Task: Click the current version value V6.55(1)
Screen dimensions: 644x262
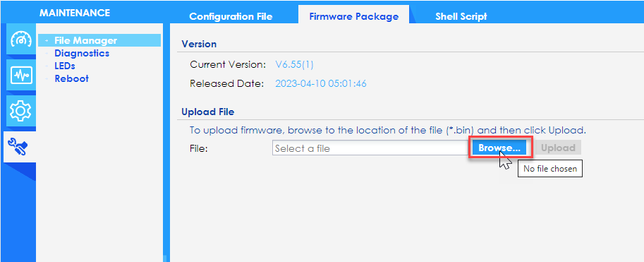Action: coord(294,64)
